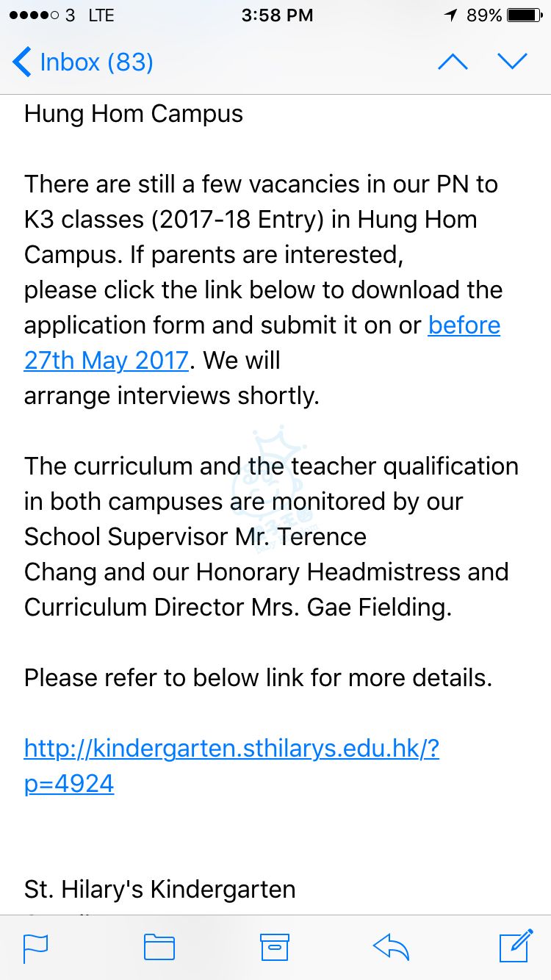Tap the 3:58 PM clock
Screen dimensions: 551x980
pyautogui.click(x=277, y=15)
